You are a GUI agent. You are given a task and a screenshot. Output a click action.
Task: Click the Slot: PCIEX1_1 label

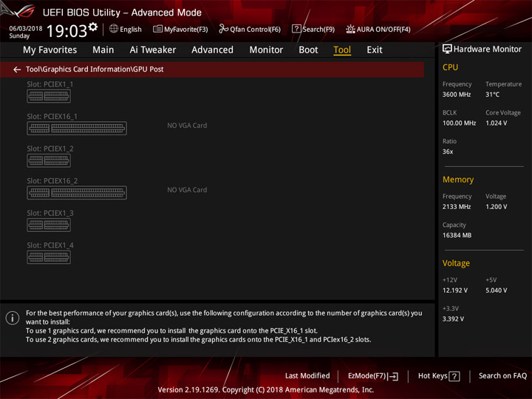pyautogui.click(x=50, y=84)
